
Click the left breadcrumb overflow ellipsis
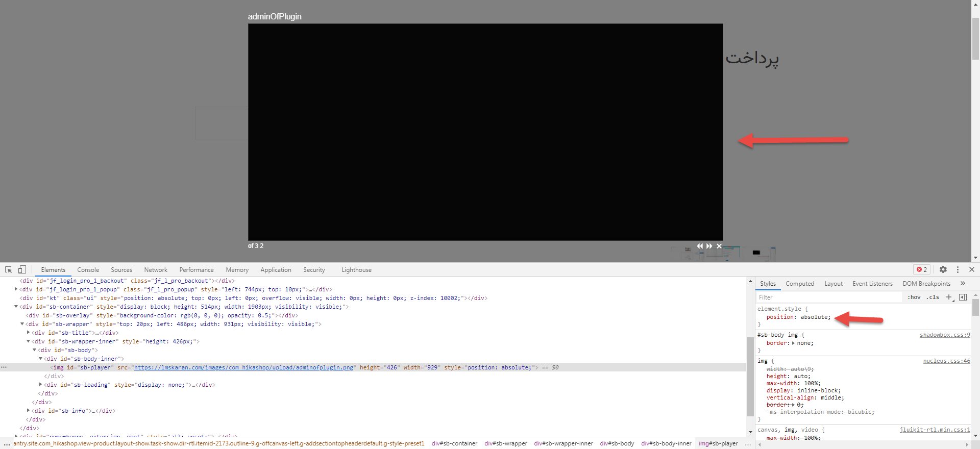[x=7, y=444]
